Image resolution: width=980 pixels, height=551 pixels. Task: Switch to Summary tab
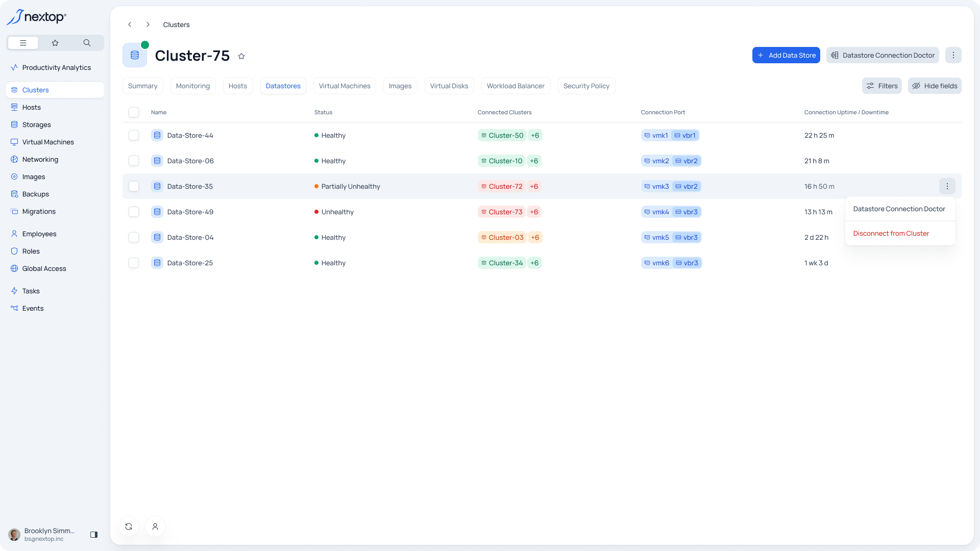point(143,86)
